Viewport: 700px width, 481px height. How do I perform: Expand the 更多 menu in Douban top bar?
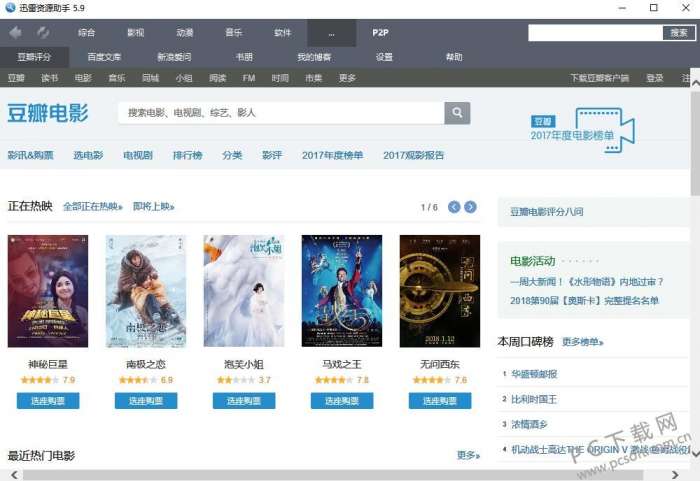347,78
